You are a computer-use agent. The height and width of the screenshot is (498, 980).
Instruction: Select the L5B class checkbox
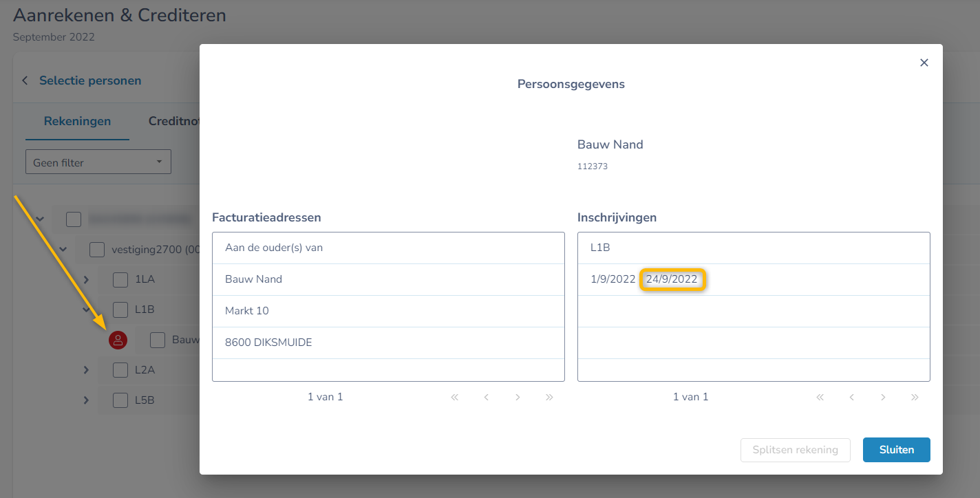[120, 400]
